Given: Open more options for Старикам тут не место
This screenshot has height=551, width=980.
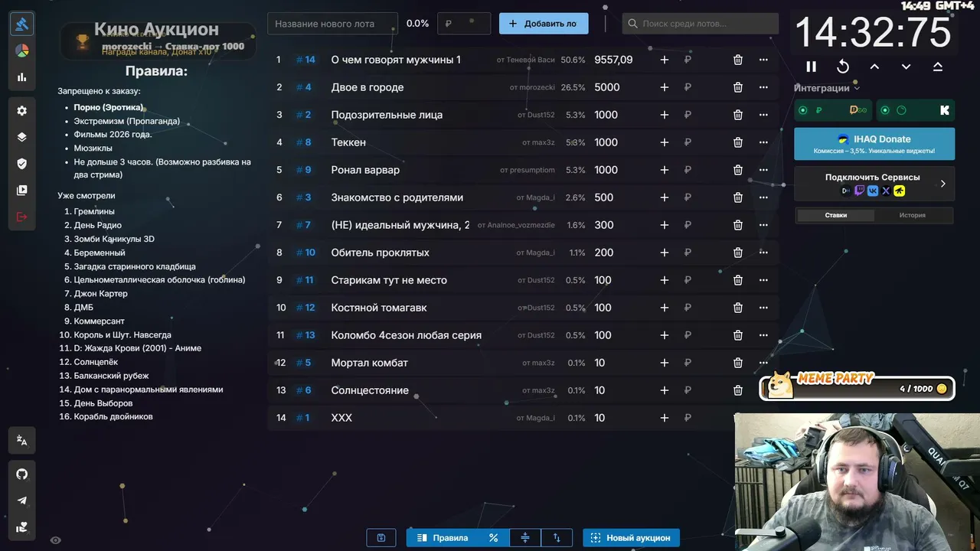Looking at the screenshot, I should pos(763,280).
